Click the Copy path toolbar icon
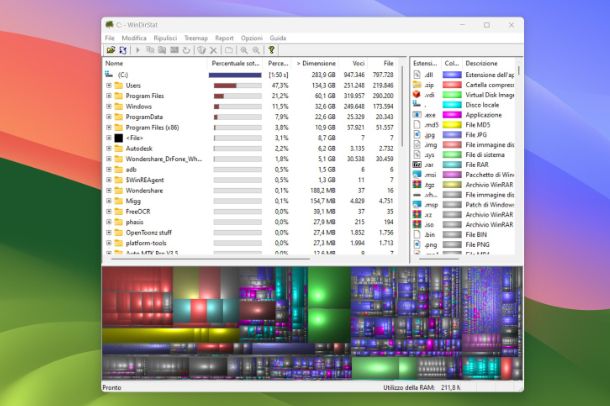Screen dimensions: 610x406 (x=150, y=50)
